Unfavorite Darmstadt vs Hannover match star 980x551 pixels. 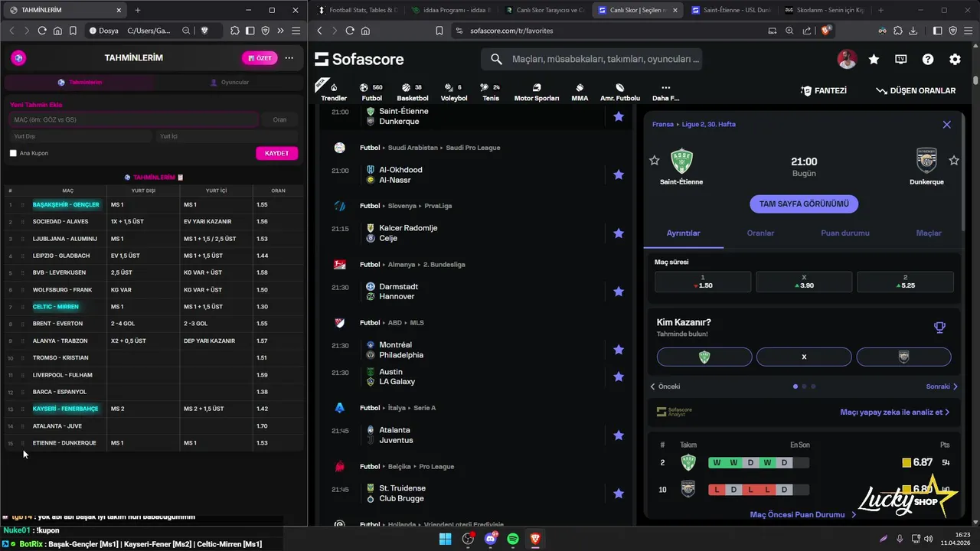coord(619,292)
